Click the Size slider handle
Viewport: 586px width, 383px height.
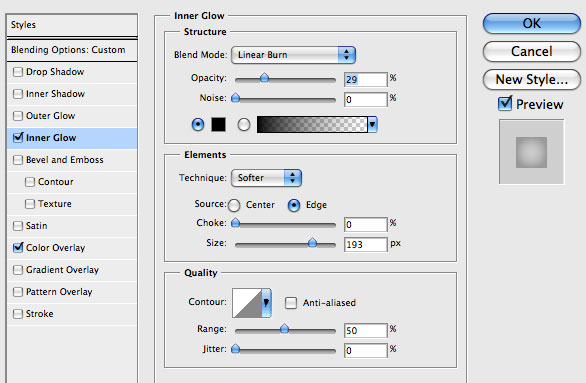coord(312,243)
